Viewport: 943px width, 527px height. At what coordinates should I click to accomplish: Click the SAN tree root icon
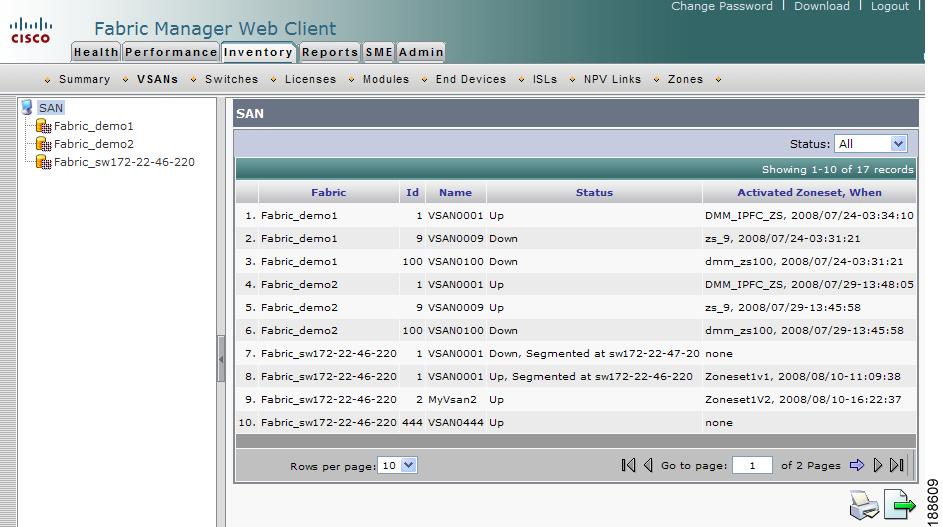pyautogui.click(x=27, y=108)
